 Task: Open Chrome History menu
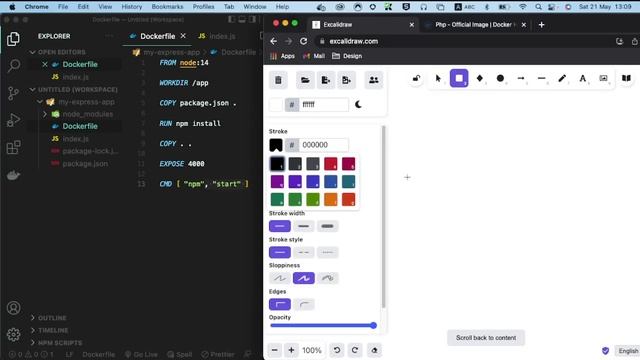[x=131, y=7]
